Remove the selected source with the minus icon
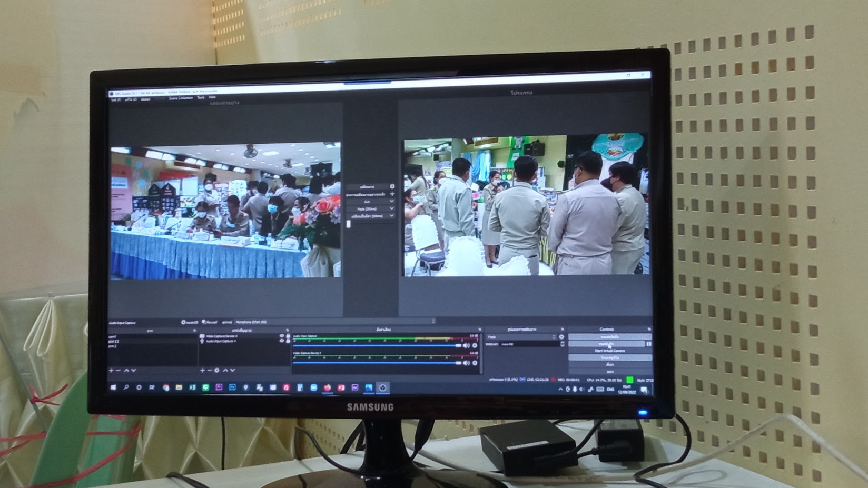The height and width of the screenshot is (488, 868). tap(210, 371)
